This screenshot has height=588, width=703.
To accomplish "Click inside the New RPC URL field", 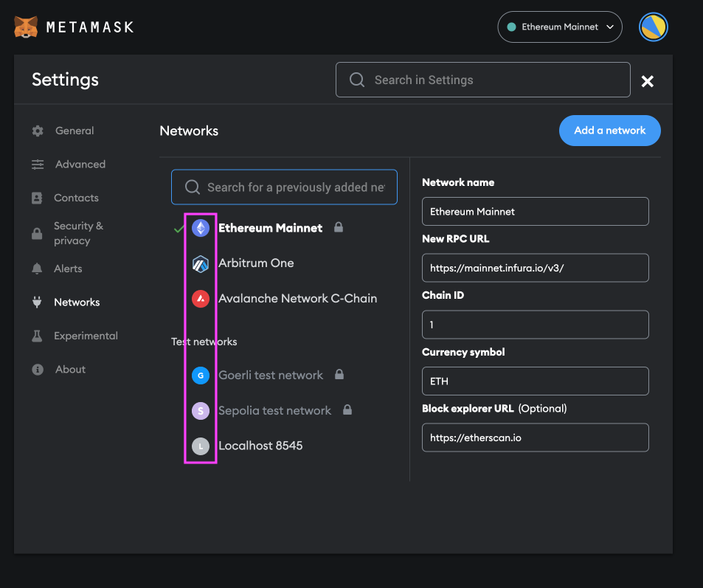I will coord(535,268).
